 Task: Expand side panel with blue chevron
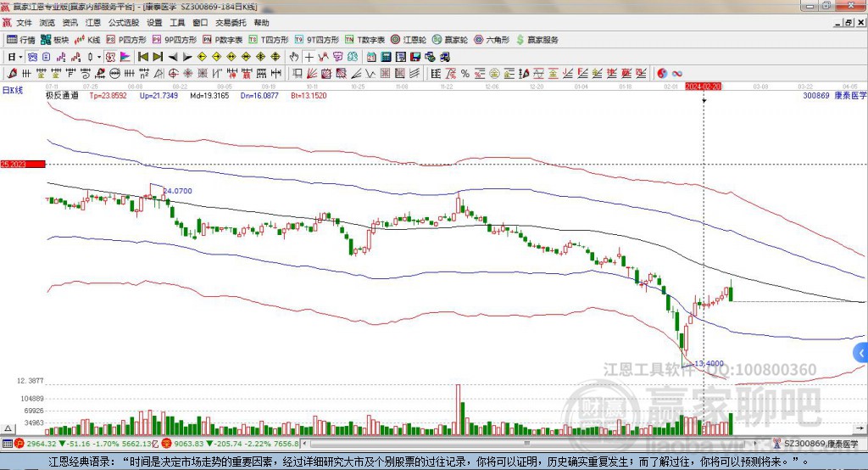861,353
